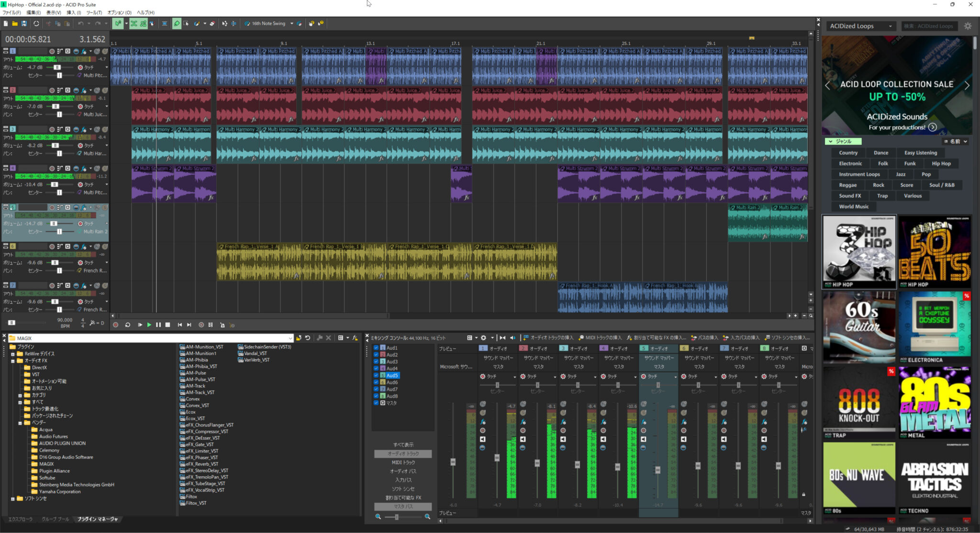Click the metronome icon in transport

[x=222, y=325]
